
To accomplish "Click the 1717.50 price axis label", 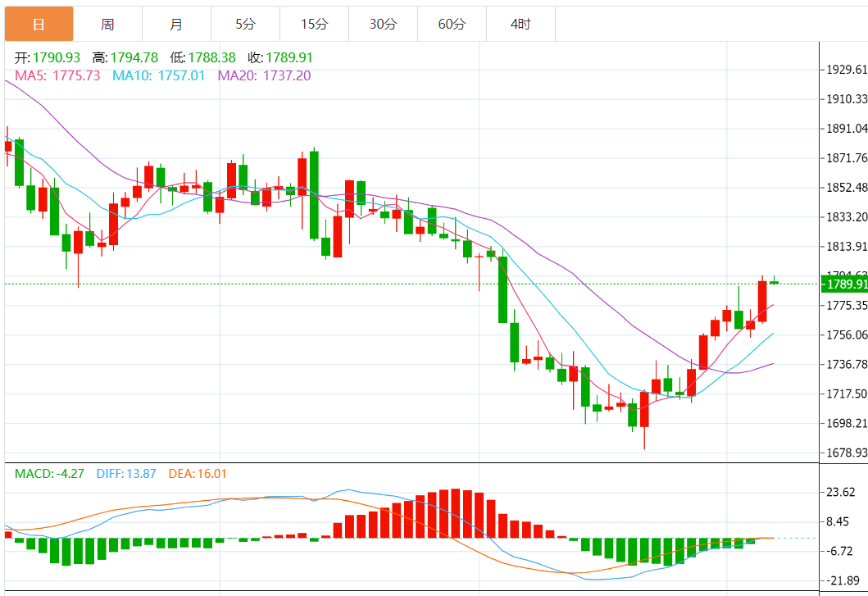I will click(847, 394).
